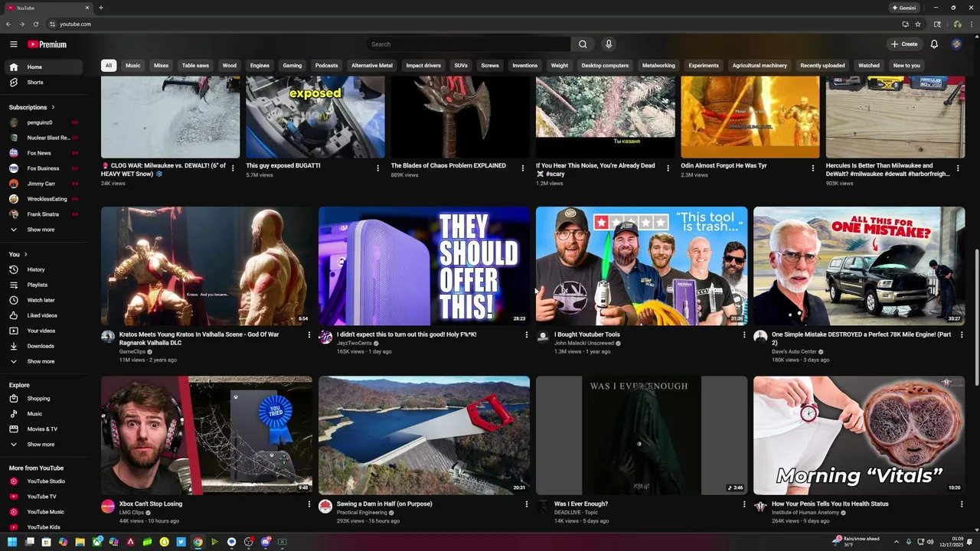The image size is (980, 551).
Task: Open the Windows Start menu
Action: [12, 542]
